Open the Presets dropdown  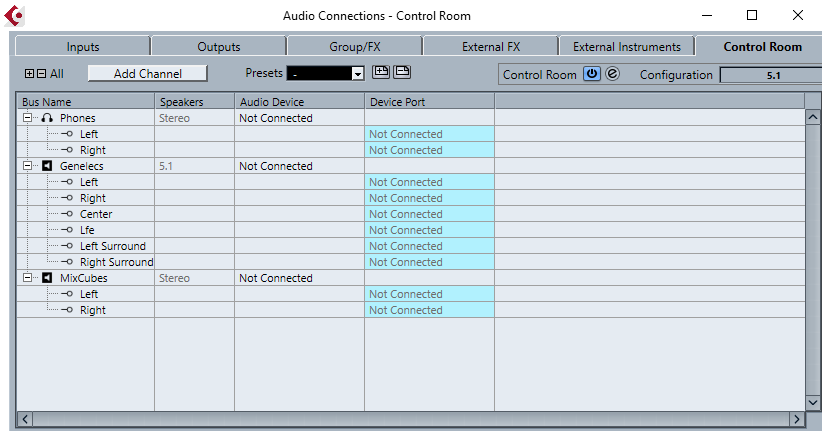[357, 74]
